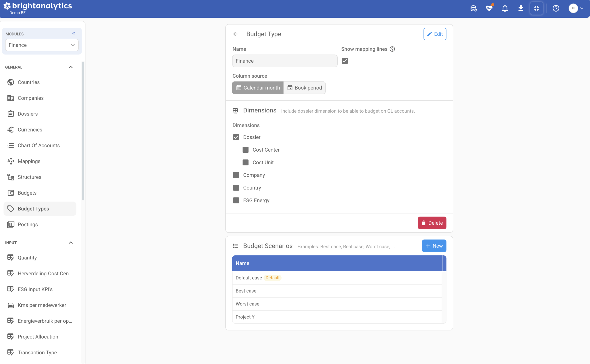Click the Currencies euro icon
This screenshot has width=590, height=364.
(11, 130)
